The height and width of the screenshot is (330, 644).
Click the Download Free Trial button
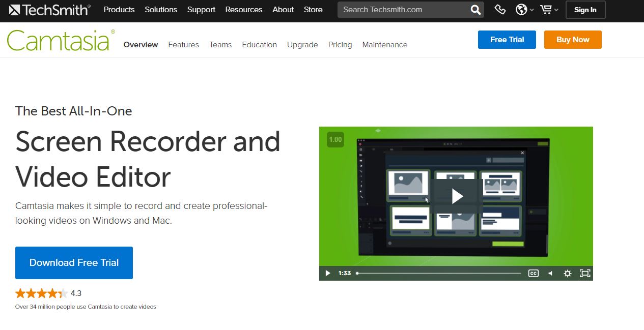(x=74, y=263)
